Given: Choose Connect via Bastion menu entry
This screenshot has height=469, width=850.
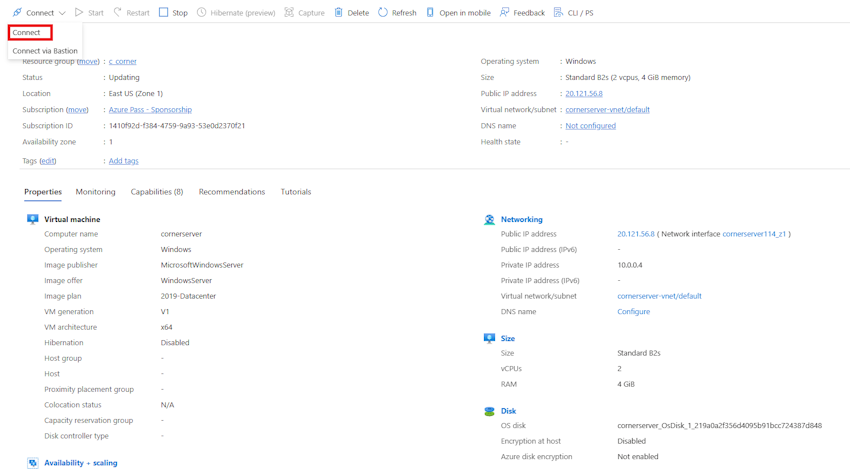Looking at the screenshot, I should click(45, 51).
